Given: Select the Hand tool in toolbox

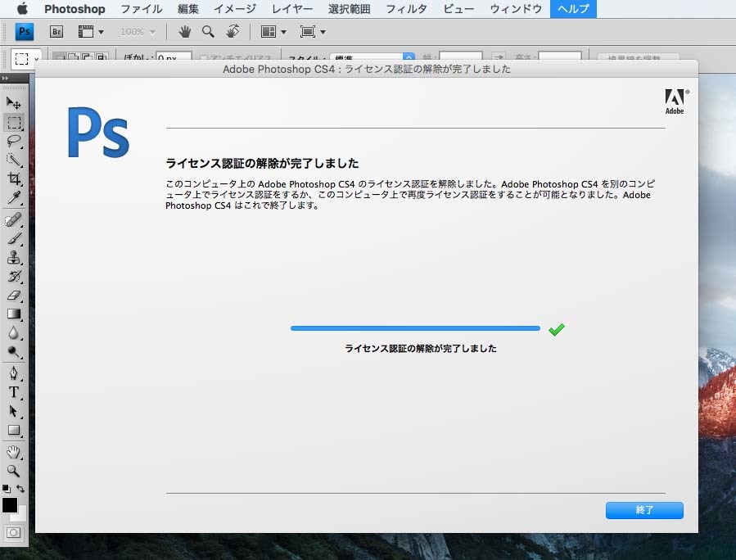Looking at the screenshot, I should [13, 452].
